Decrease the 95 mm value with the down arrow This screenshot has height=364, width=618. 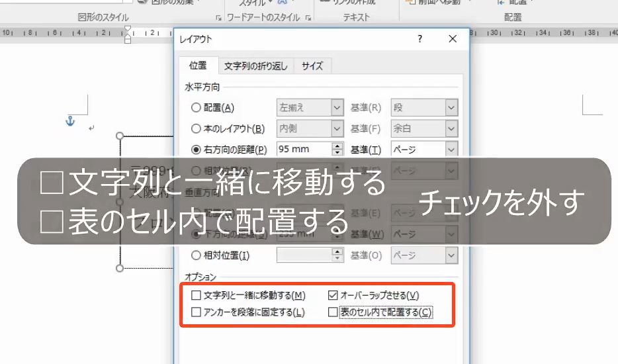click(337, 153)
